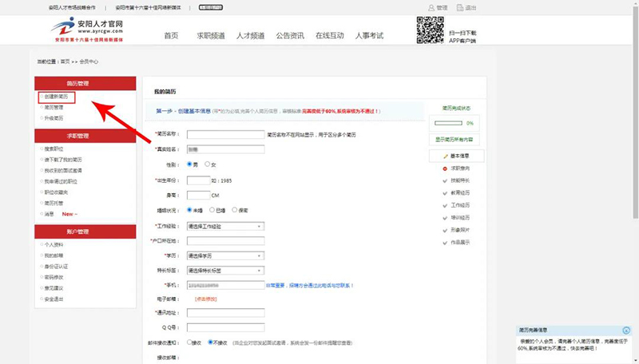Screen dimensions: 639x364
Task: Choose 已婚 marital status option
Action: (212, 210)
